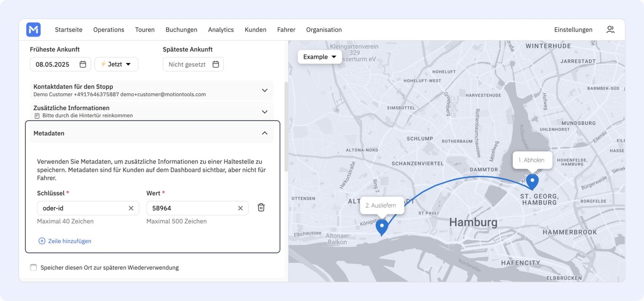The width and height of the screenshot is (644, 301).
Task: Click the EIMSBÜTTEL map label
Action: click(401, 108)
